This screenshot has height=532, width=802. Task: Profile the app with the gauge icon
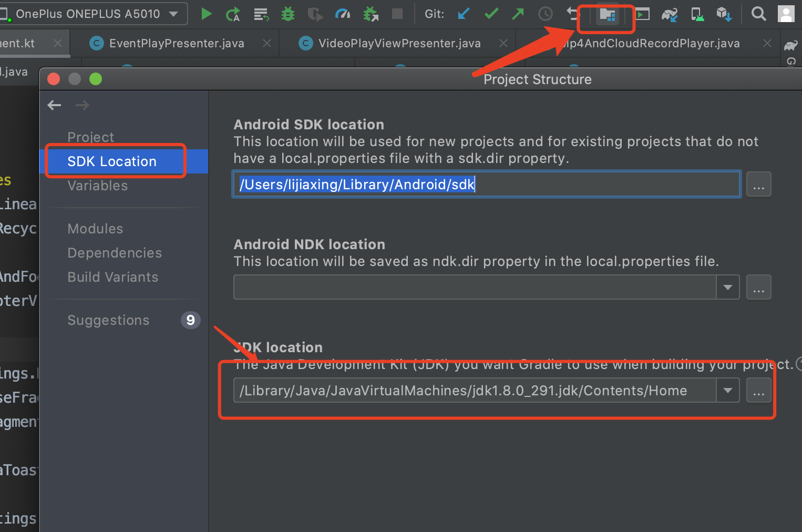click(x=343, y=14)
